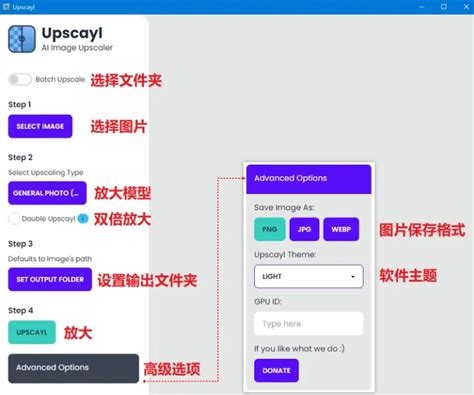This screenshot has height=395, width=474.
Task: Start upscaling with the UPSCAYL button
Action: pyautogui.click(x=32, y=332)
